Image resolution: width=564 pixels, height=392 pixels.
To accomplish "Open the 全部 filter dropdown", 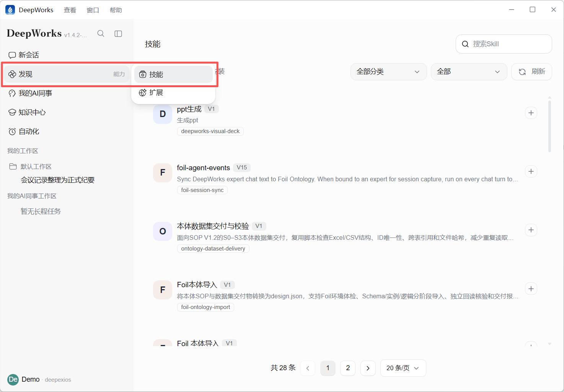I will click(x=469, y=72).
